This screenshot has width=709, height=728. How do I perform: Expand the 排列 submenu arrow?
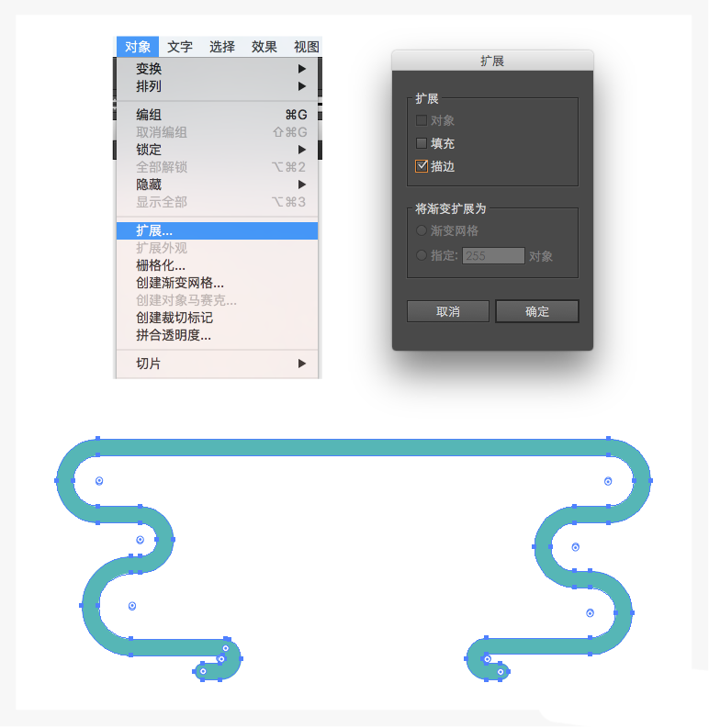[x=302, y=86]
